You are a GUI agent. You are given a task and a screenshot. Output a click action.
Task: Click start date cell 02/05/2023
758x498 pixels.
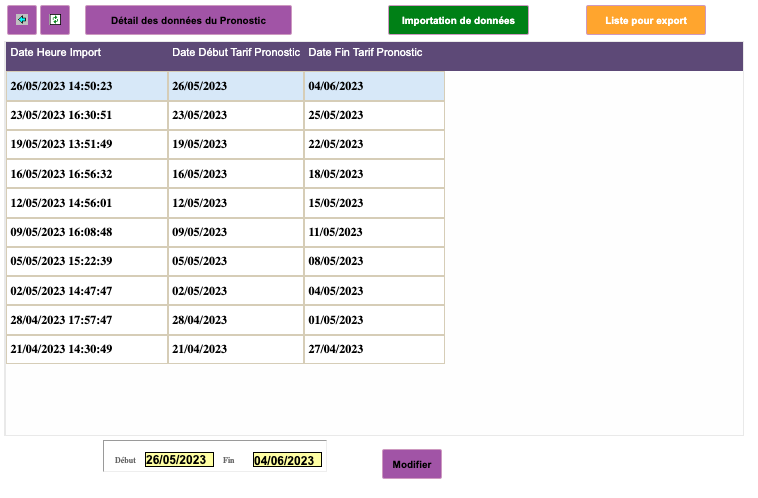[236, 291]
